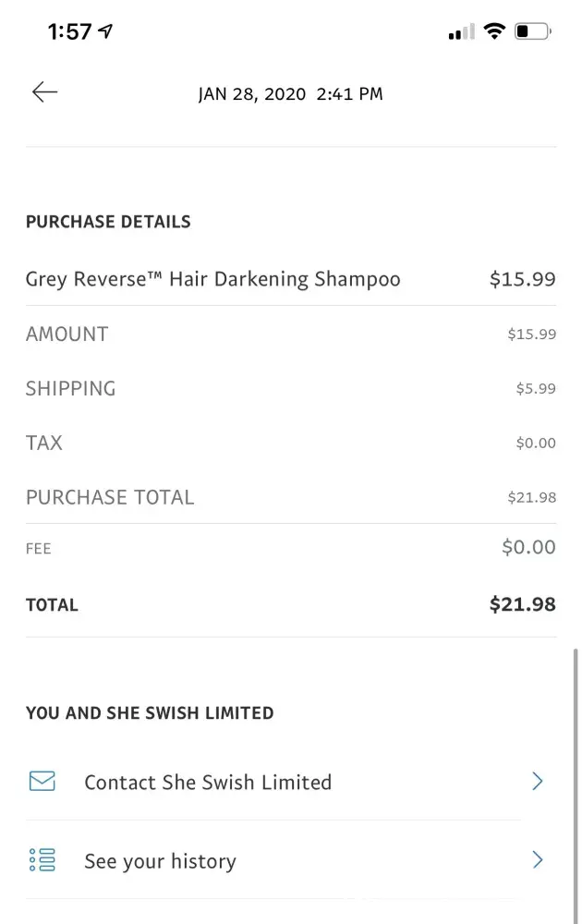The image size is (582, 924).
Task: Tap the $5.99 shipping amount
Action: [x=536, y=389]
